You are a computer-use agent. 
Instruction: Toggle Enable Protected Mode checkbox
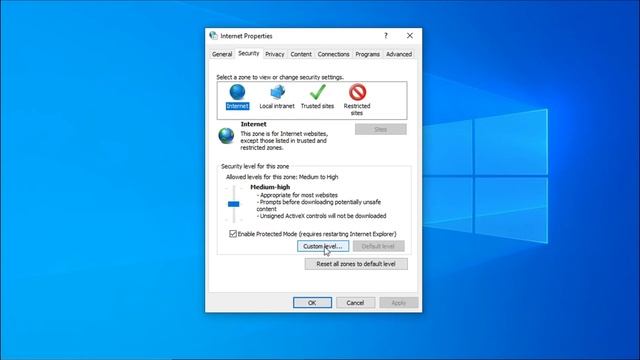[x=233, y=234]
